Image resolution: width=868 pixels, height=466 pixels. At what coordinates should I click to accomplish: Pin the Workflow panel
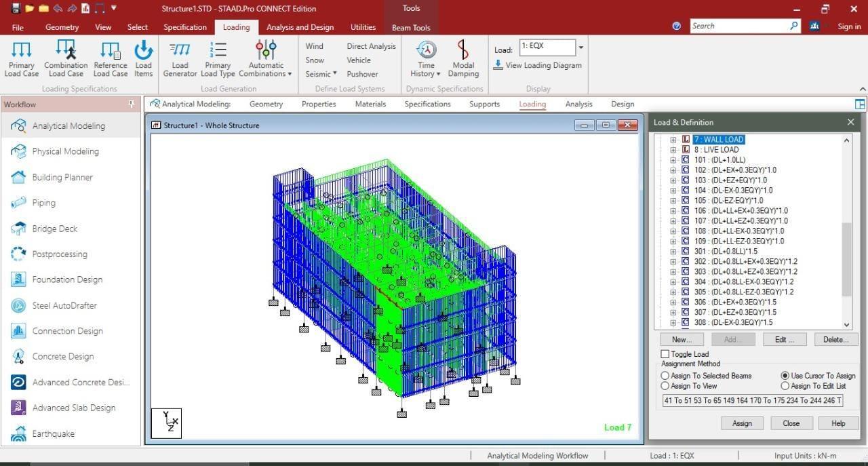[x=132, y=104]
